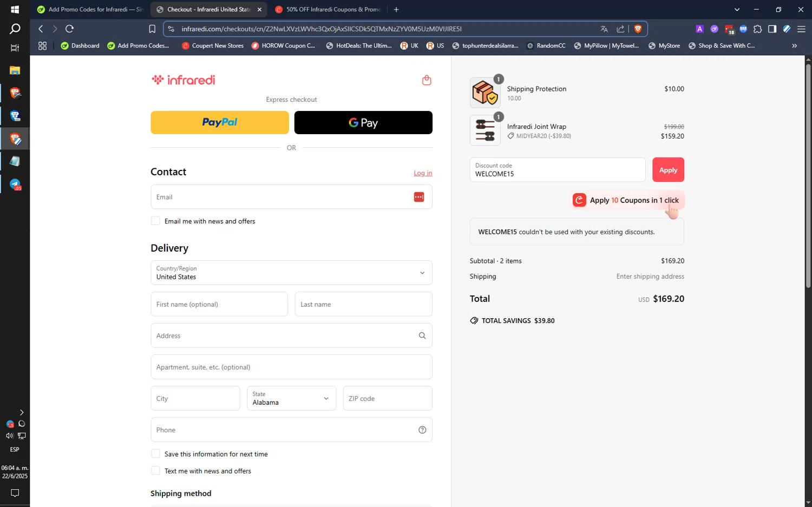Open the Coupert New Stores bookmark

(x=213, y=45)
